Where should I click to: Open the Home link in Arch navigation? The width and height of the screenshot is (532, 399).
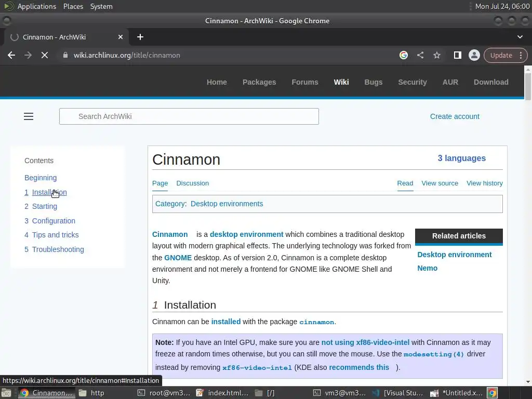tap(217, 82)
